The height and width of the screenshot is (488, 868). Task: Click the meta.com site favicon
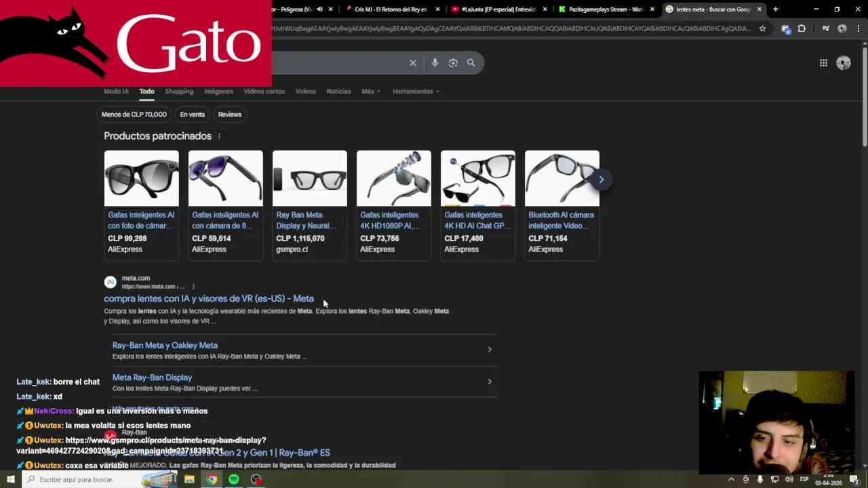point(111,282)
